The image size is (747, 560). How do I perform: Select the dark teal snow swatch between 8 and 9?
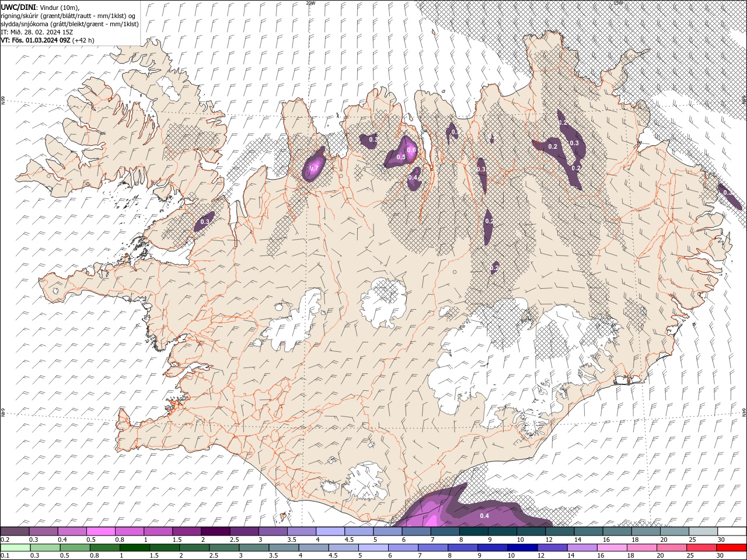point(473,531)
